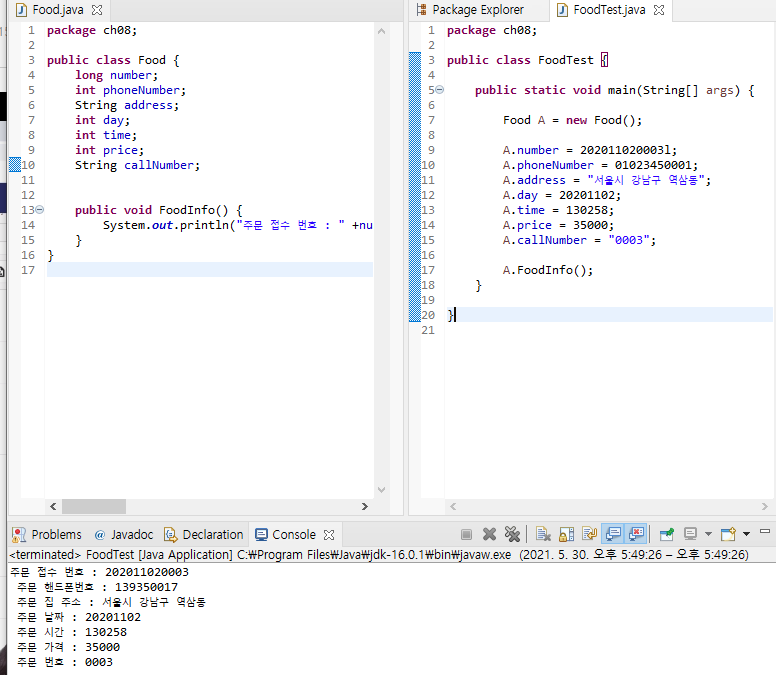Click 'int phoneNumber;' in Food.java
Image resolution: width=776 pixels, height=675 pixels.
130,90
